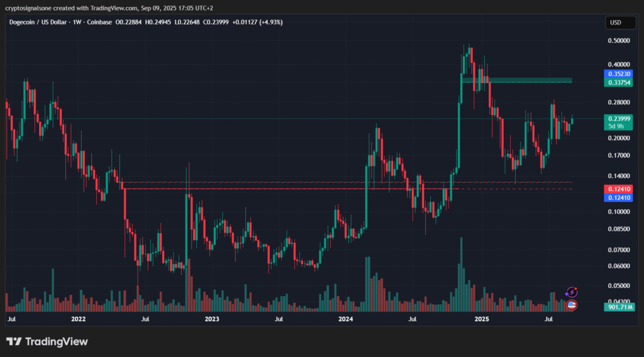
Task: Open the USD currency selector
Action: 621,23
